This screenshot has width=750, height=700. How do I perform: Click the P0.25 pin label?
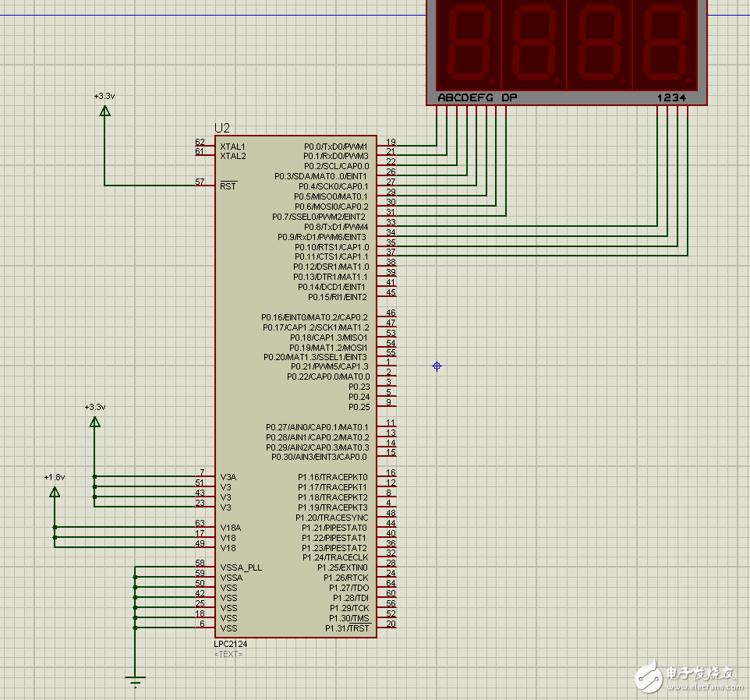pyautogui.click(x=359, y=408)
